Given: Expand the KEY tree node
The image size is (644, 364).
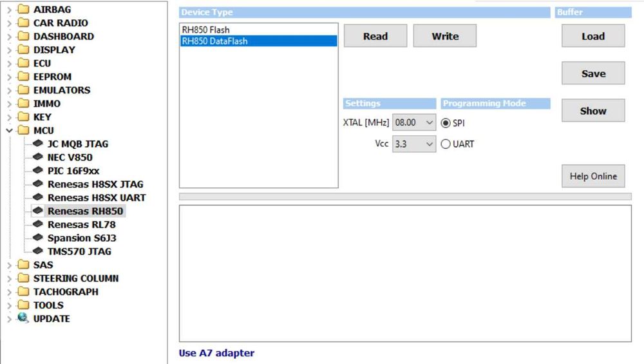Looking at the screenshot, I should 10,117.
